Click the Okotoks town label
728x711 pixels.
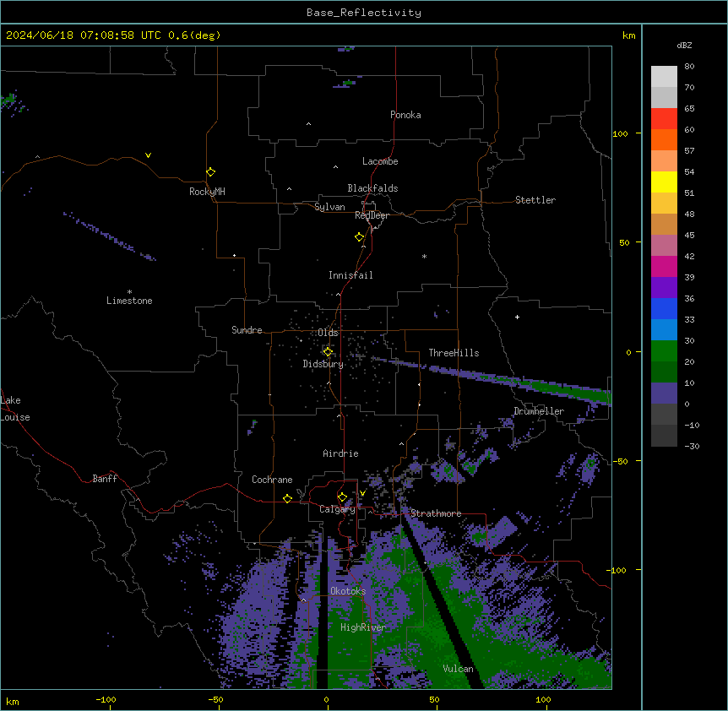coord(348,591)
